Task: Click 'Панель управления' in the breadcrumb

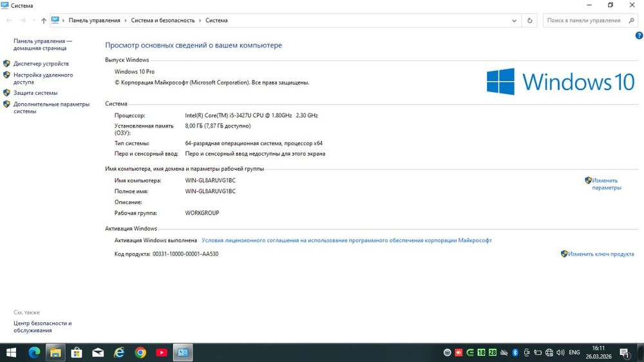Action: click(95, 20)
